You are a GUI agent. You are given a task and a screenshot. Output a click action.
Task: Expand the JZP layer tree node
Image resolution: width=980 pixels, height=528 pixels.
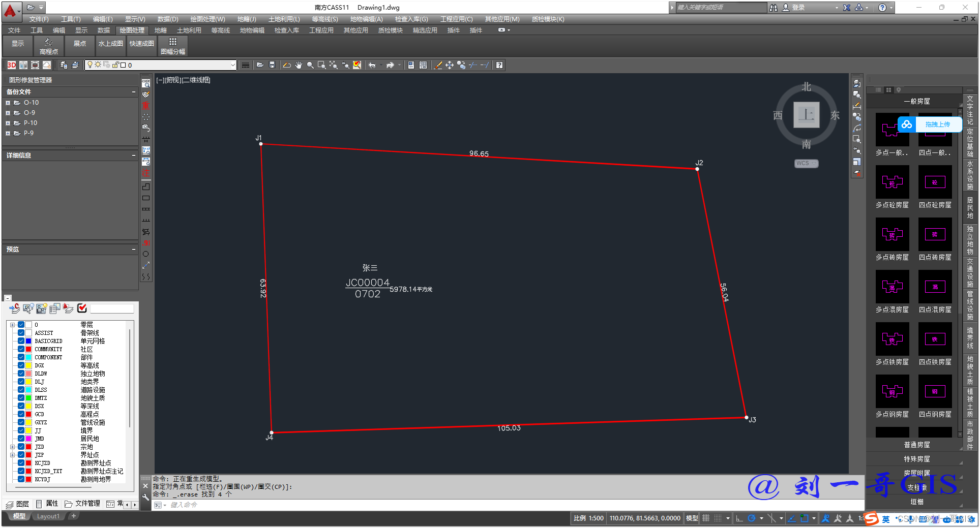coord(12,455)
